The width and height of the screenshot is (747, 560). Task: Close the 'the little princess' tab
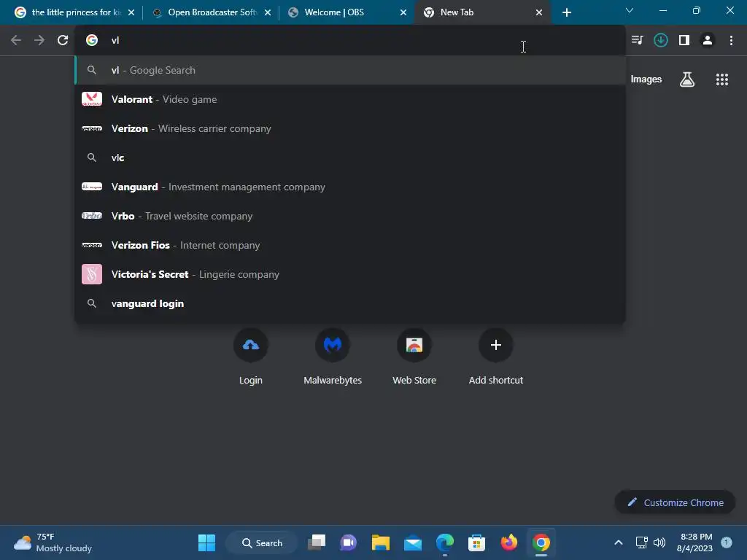tap(131, 12)
